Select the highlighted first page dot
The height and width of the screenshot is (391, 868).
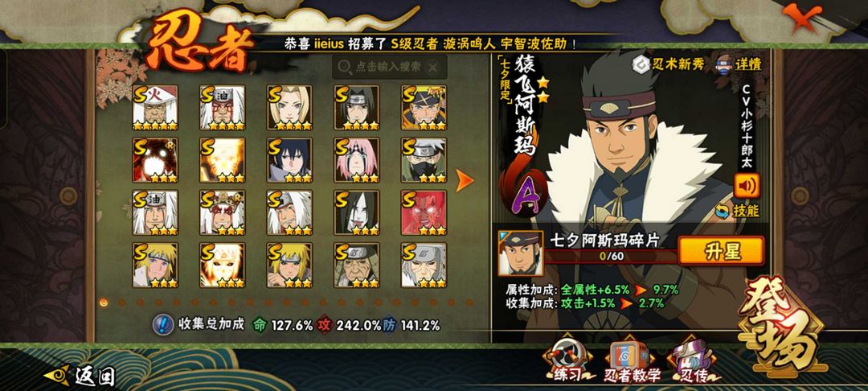[x=103, y=302]
